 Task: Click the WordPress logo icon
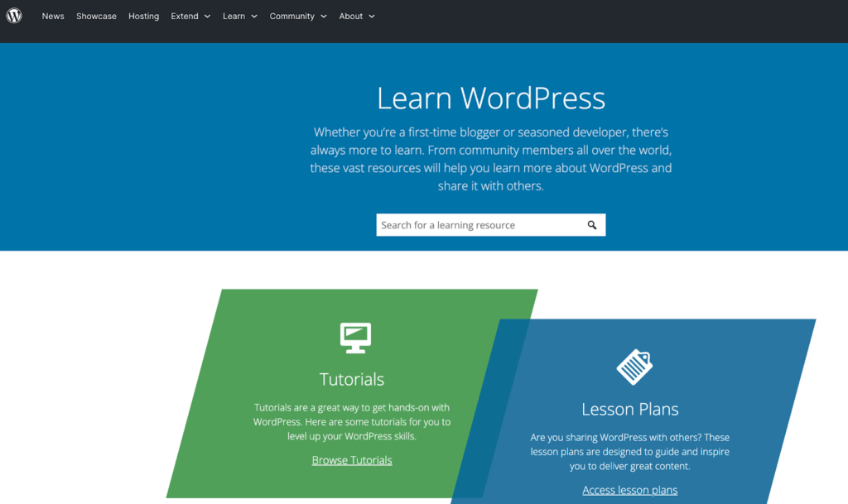click(x=14, y=16)
